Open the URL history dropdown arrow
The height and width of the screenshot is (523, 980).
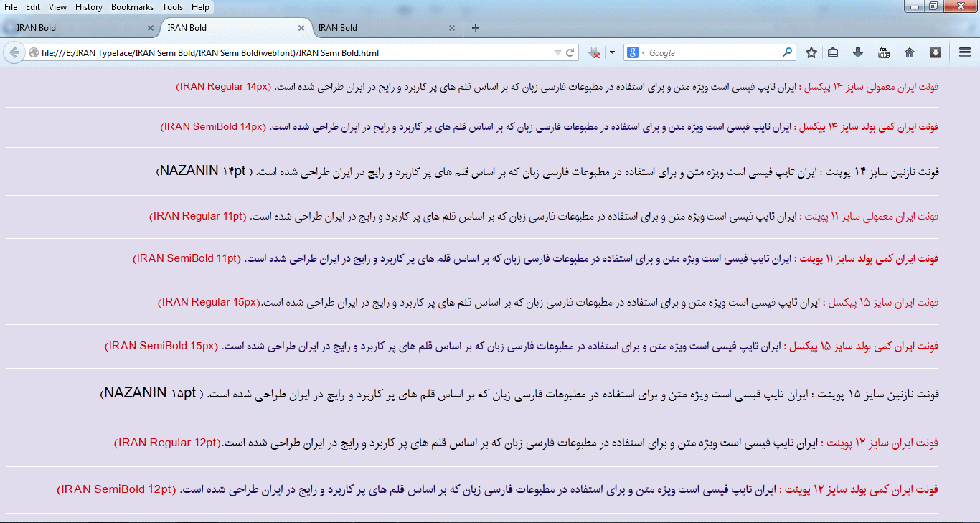click(x=557, y=52)
